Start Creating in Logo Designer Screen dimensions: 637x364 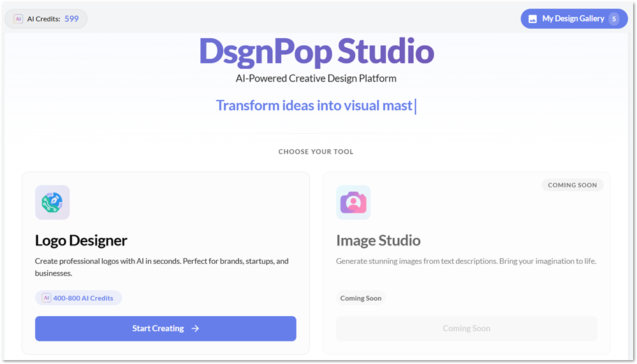tap(166, 328)
